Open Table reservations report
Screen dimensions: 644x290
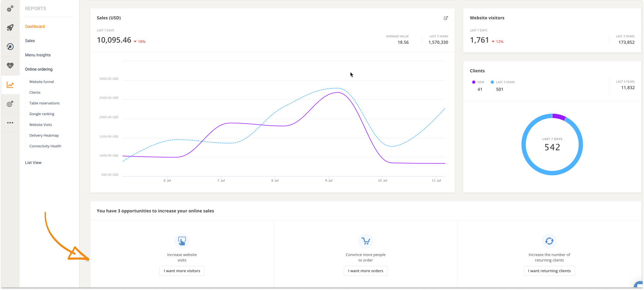(x=44, y=103)
